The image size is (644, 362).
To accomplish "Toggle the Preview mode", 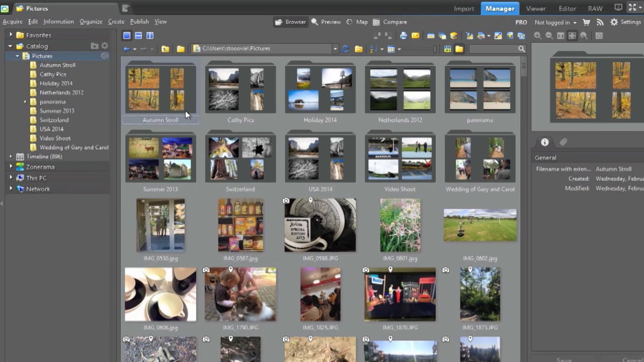I will [326, 22].
